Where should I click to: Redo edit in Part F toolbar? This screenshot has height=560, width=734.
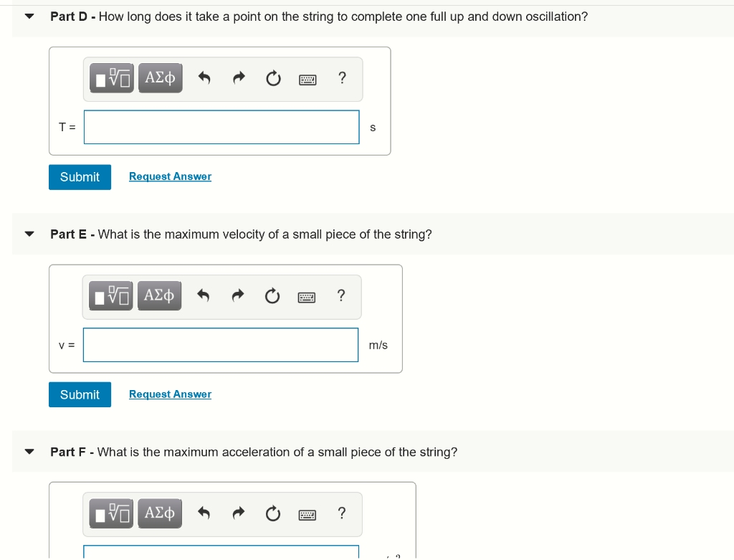pos(239,513)
